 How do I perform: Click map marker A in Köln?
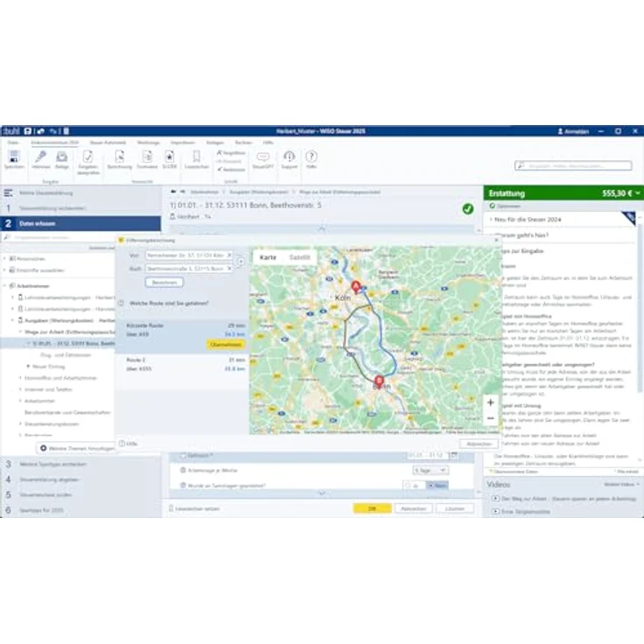coord(355,287)
